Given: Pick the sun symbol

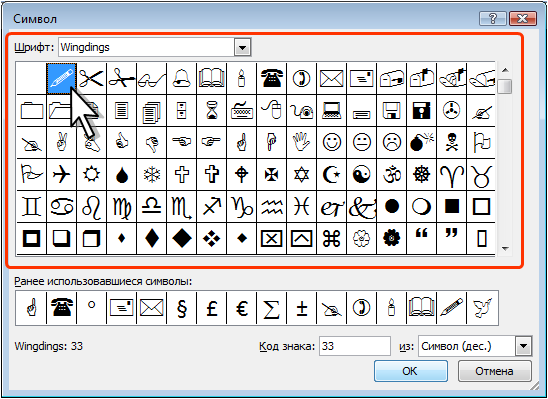Looking at the screenshot, I should click(x=92, y=174).
